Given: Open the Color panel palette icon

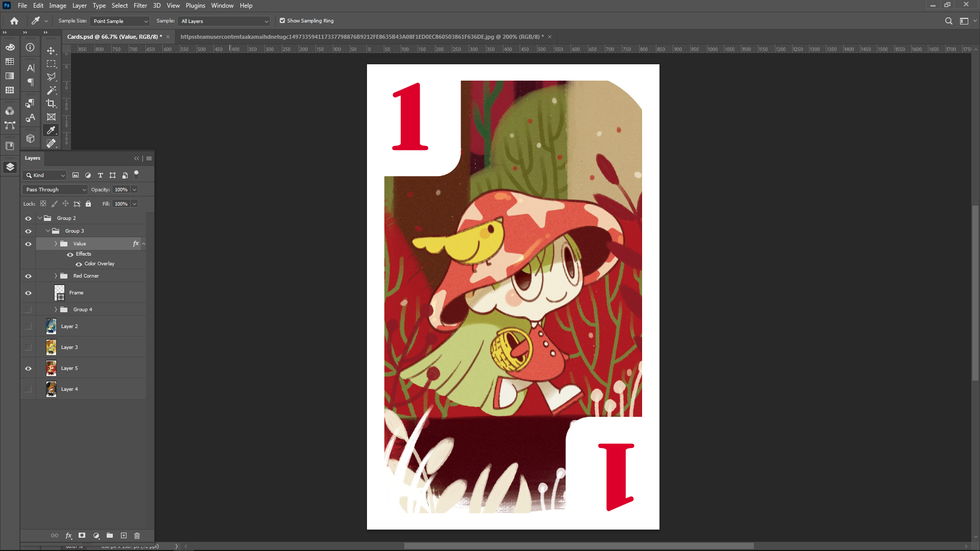Looking at the screenshot, I should (x=10, y=47).
